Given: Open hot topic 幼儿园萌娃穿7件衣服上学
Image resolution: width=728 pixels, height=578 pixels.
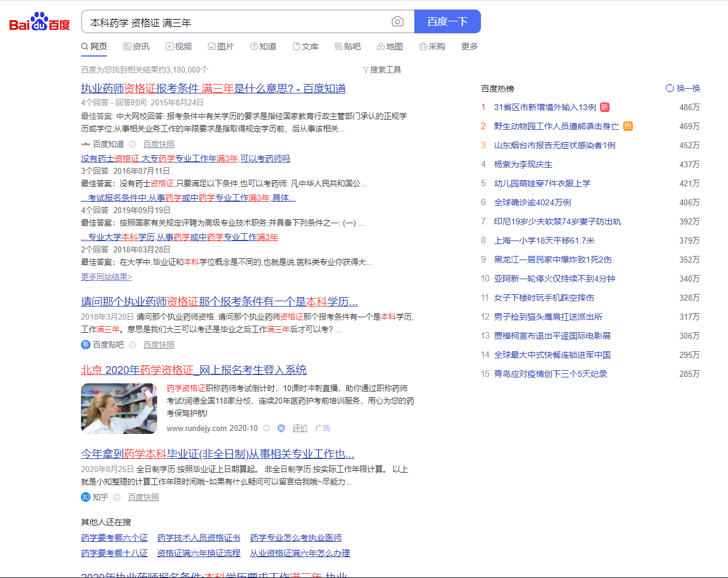Looking at the screenshot, I should [542, 183].
